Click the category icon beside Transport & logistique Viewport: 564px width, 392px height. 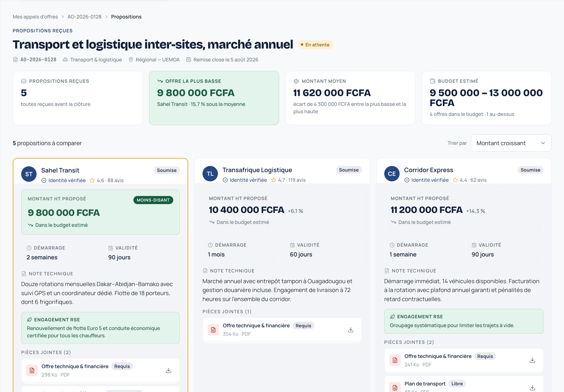(x=65, y=60)
